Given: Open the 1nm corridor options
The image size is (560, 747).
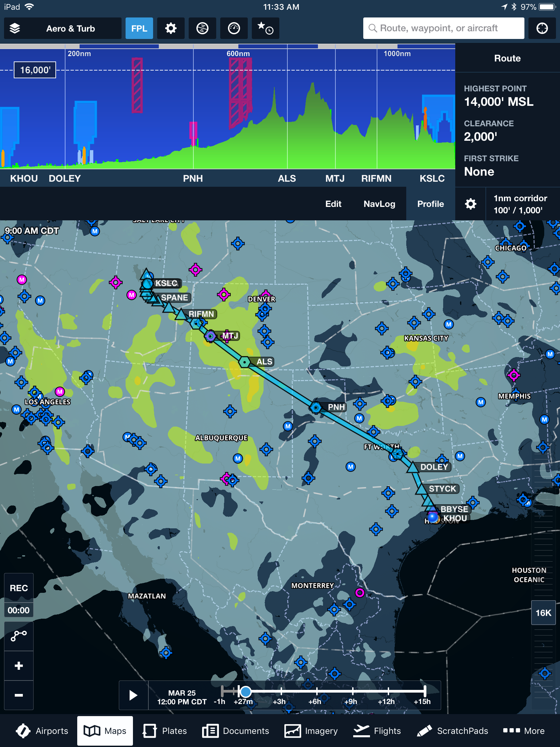Looking at the screenshot, I should tap(520, 204).
